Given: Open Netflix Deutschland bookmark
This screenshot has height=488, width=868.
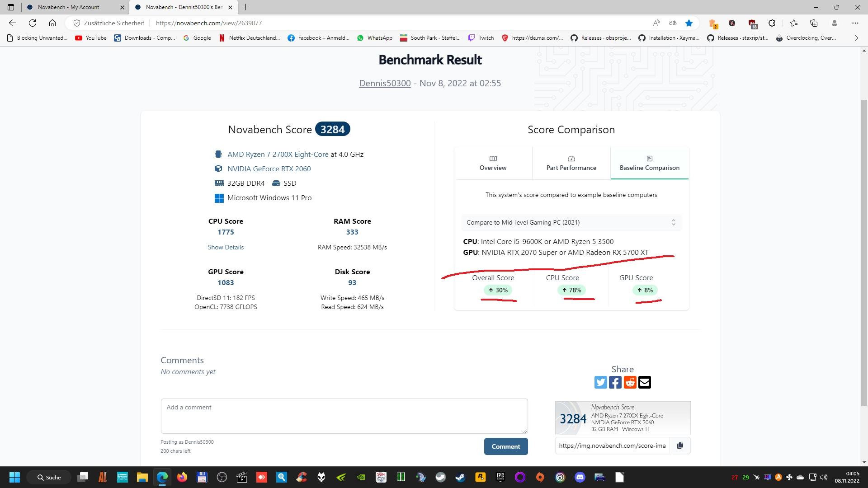Looking at the screenshot, I should (x=249, y=38).
